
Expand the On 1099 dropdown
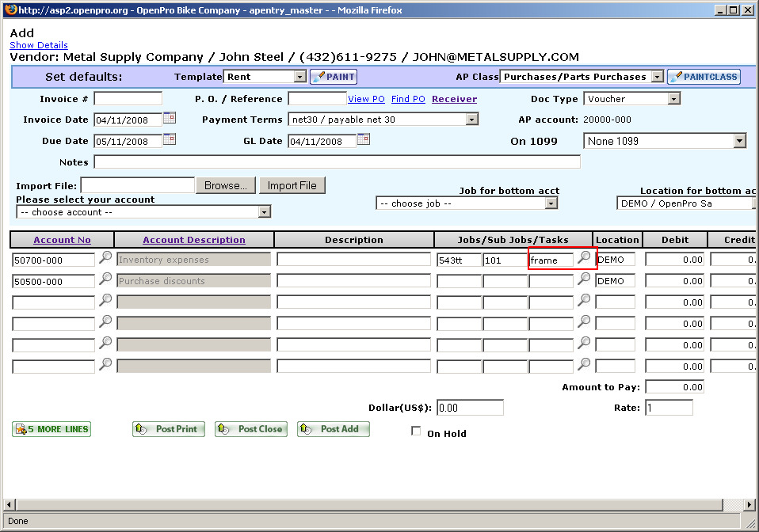click(739, 141)
